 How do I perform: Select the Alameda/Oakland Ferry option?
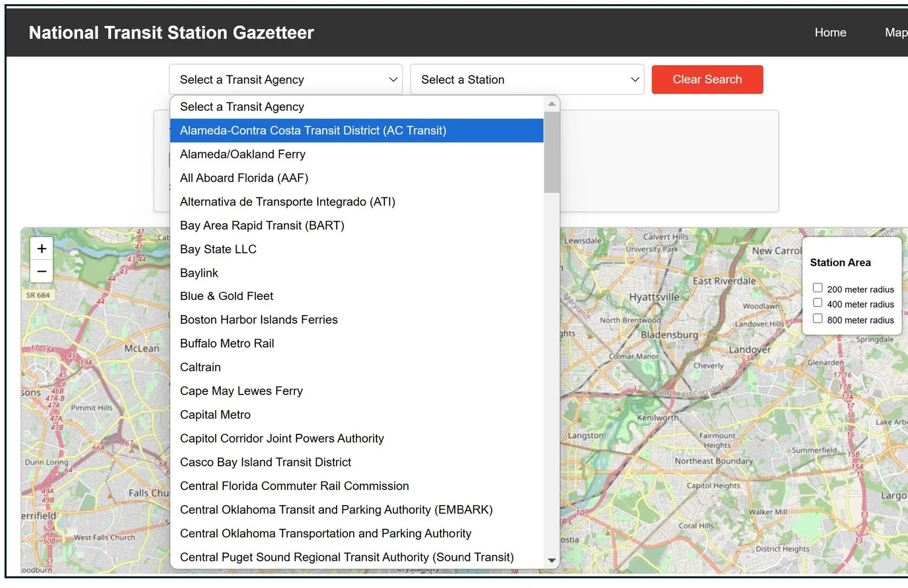(242, 154)
